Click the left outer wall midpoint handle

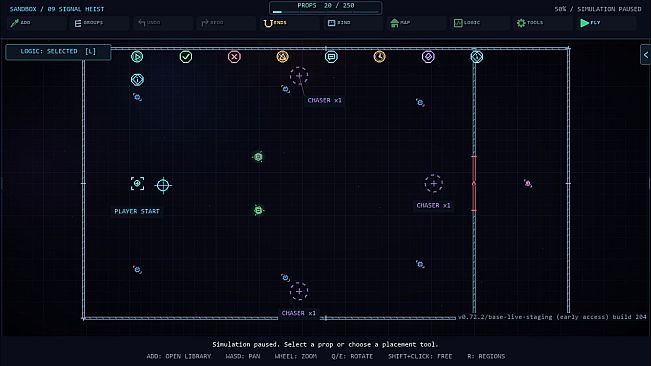click(83, 183)
